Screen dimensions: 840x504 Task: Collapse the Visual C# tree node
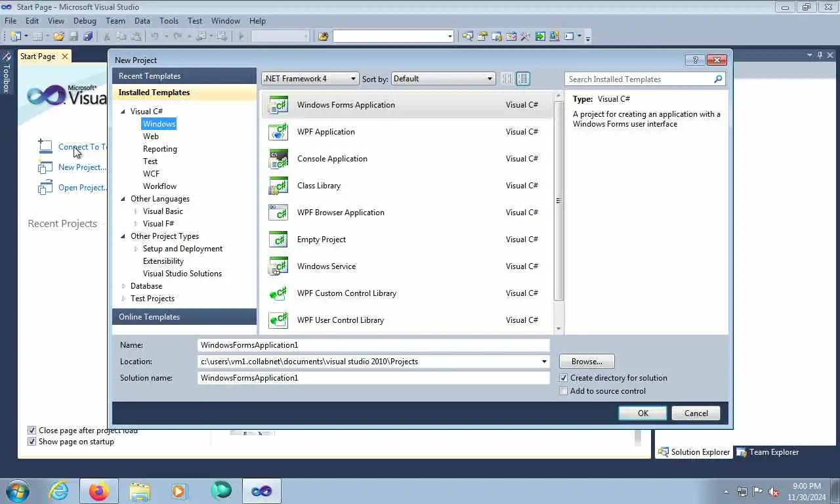123,112
